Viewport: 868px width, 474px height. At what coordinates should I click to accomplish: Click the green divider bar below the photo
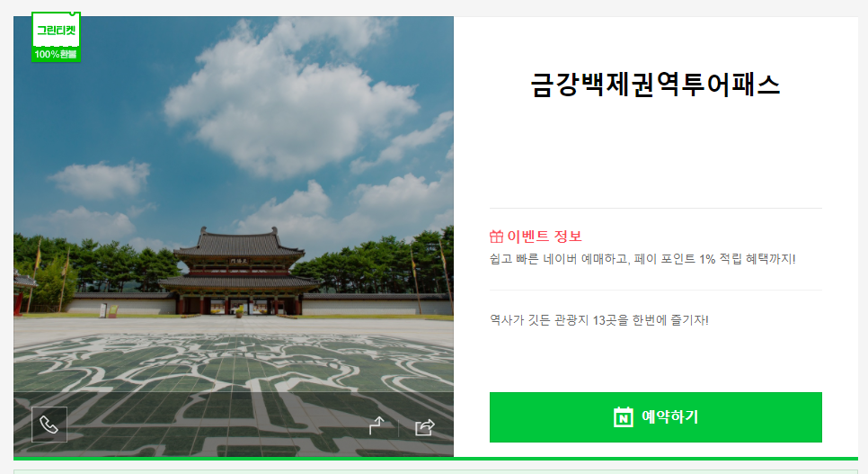click(x=436, y=459)
